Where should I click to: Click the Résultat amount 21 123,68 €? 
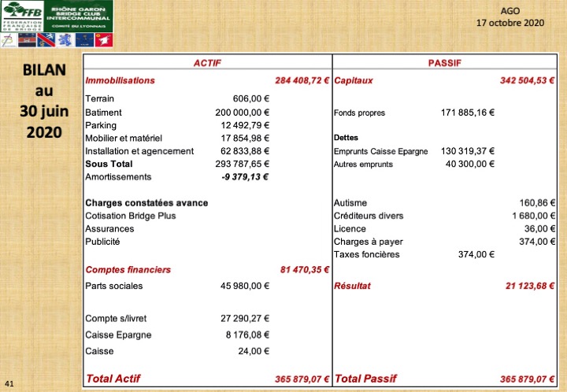coord(530,286)
